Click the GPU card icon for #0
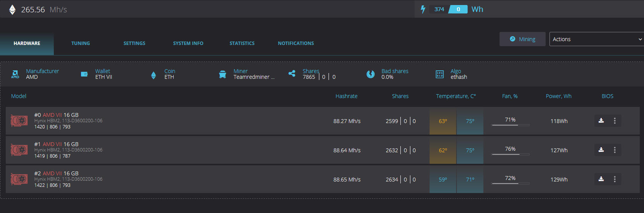 point(19,121)
